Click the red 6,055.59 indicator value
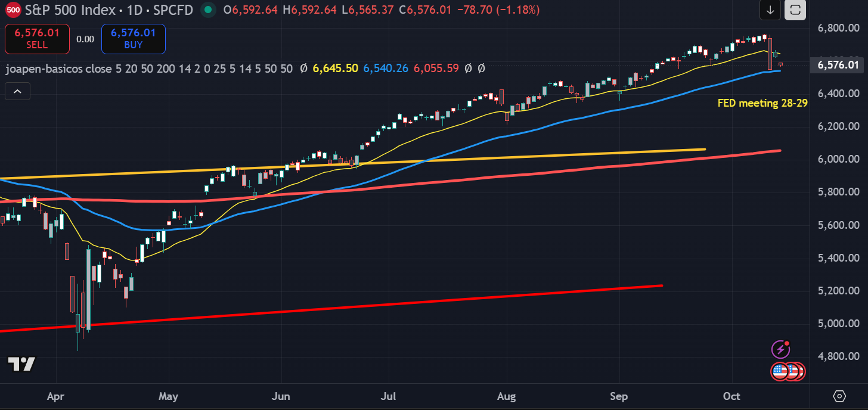This screenshot has height=410, width=868. [x=436, y=69]
